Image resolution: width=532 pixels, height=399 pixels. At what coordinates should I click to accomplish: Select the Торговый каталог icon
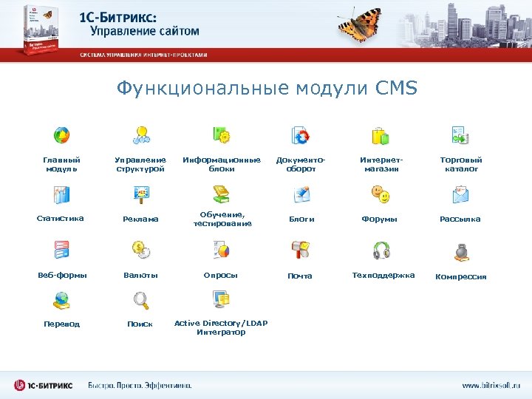tap(460, 135)
